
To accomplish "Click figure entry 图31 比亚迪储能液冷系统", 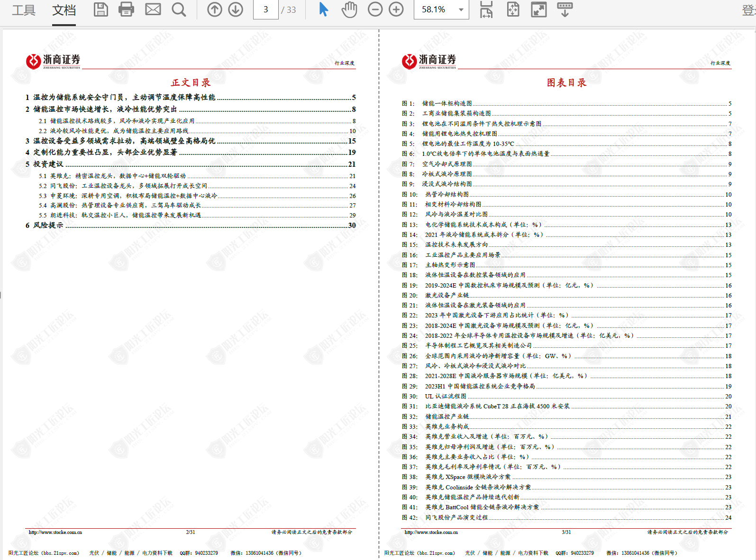I will 566,406.
